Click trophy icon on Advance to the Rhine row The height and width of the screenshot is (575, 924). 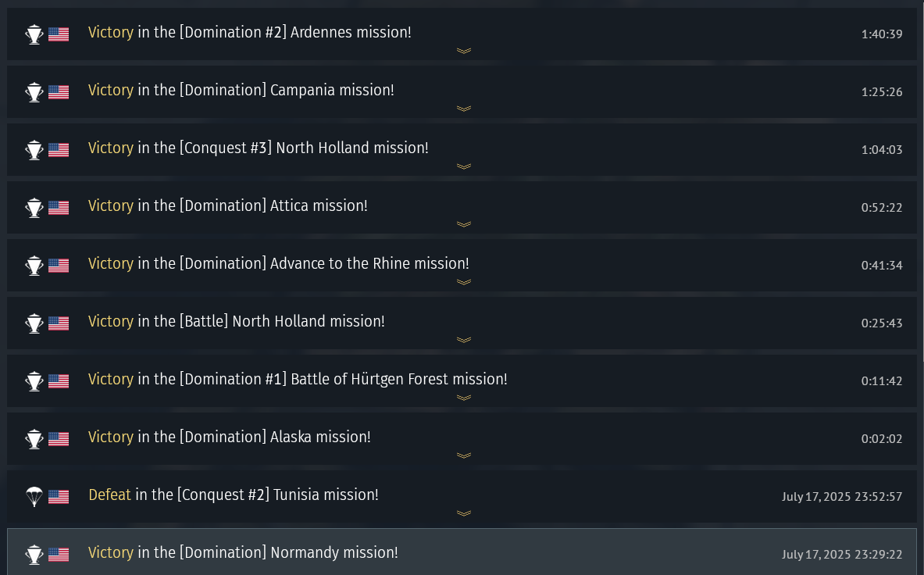tap(34, 265)
